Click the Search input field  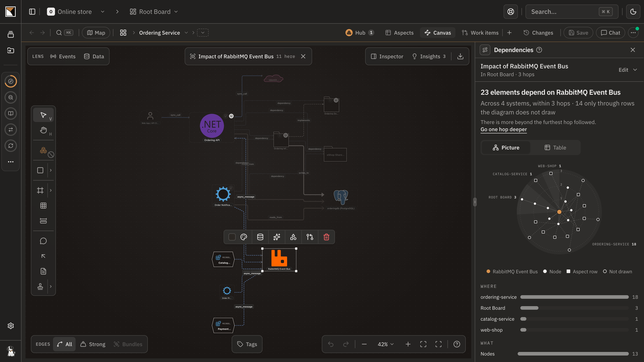tap(572, 11)
